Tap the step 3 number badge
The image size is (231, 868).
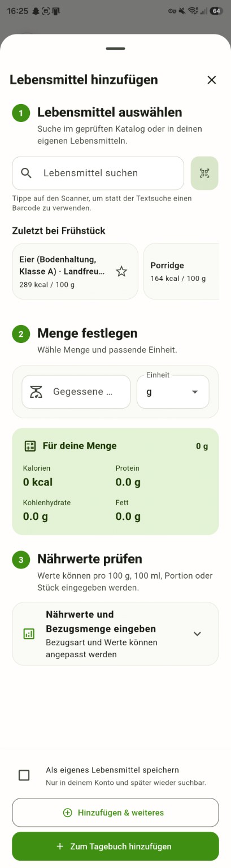(21, 559)
